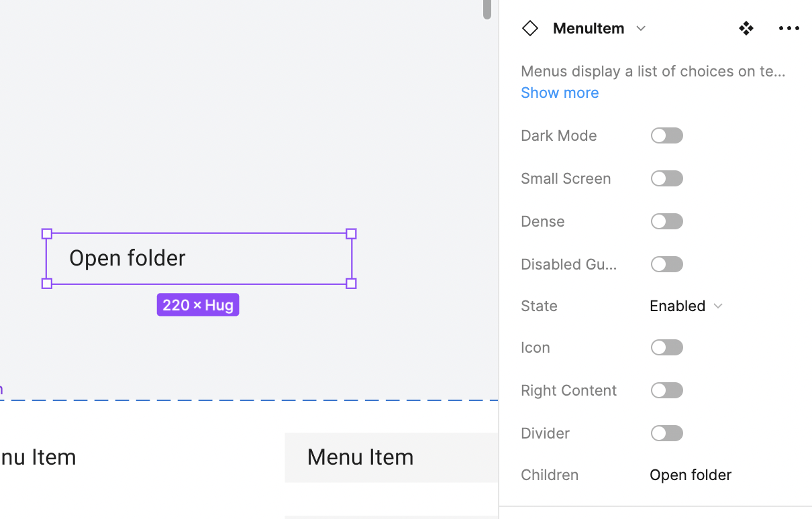Click the Children value reading Open folder
This screenshot has height=519, width=812.
690,475
